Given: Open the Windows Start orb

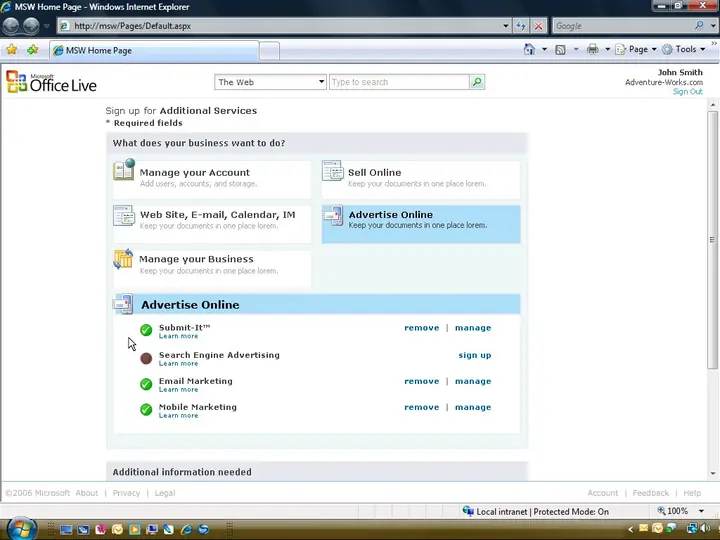Looking at the screenshot, I should click(21, 529).
